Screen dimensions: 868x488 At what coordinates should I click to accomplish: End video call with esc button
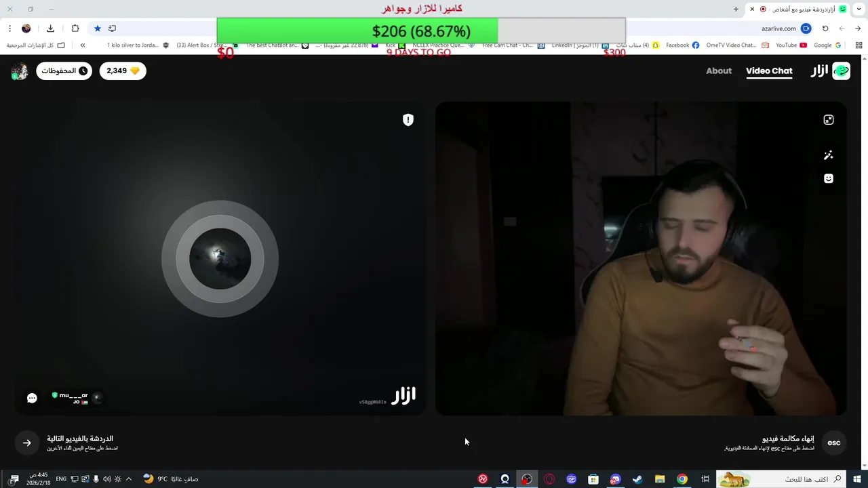[834, 443]
